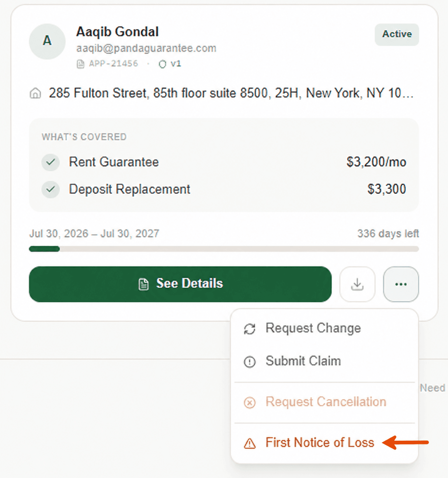Click the aaqib@pandaguarantee.com email address
Screen dimensions: 448x478
146,48
